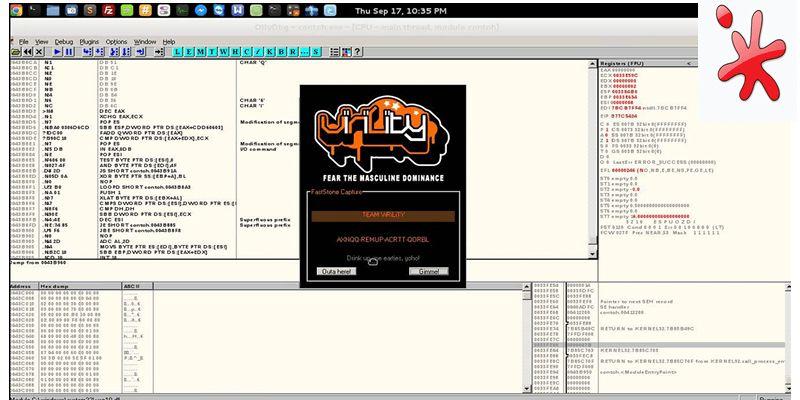800x400 pixels.
Task: Open the Plugins menu
Action: [x=89, y=42]
